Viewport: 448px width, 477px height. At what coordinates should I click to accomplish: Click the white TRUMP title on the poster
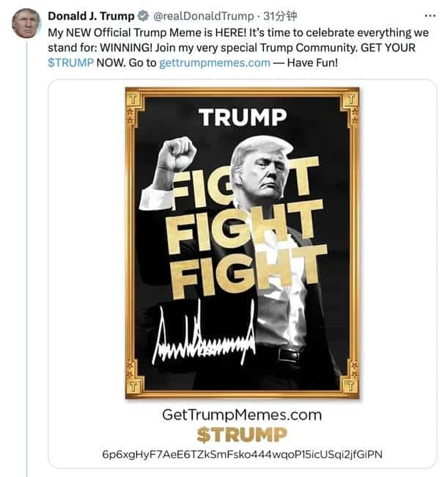tap(243, 117)
